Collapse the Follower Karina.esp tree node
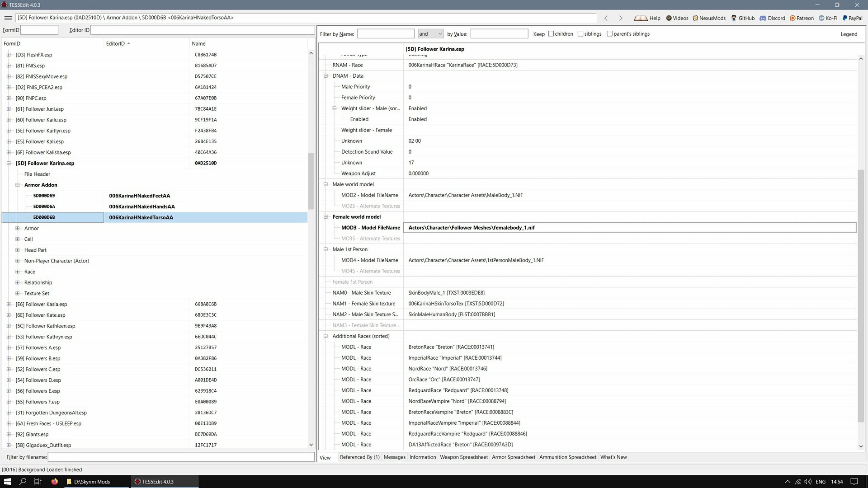This screenshot has width=868, height=488. [9, 163]
